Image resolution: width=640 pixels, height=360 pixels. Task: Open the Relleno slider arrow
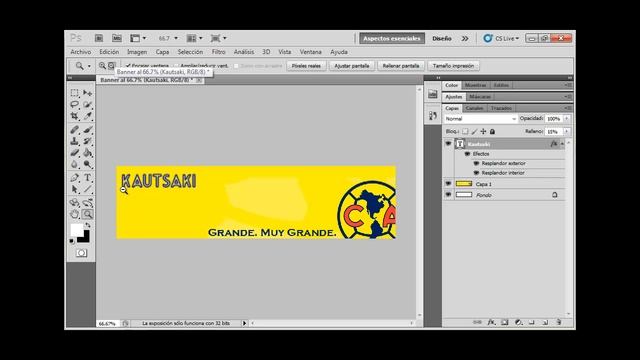click(567, 131)
